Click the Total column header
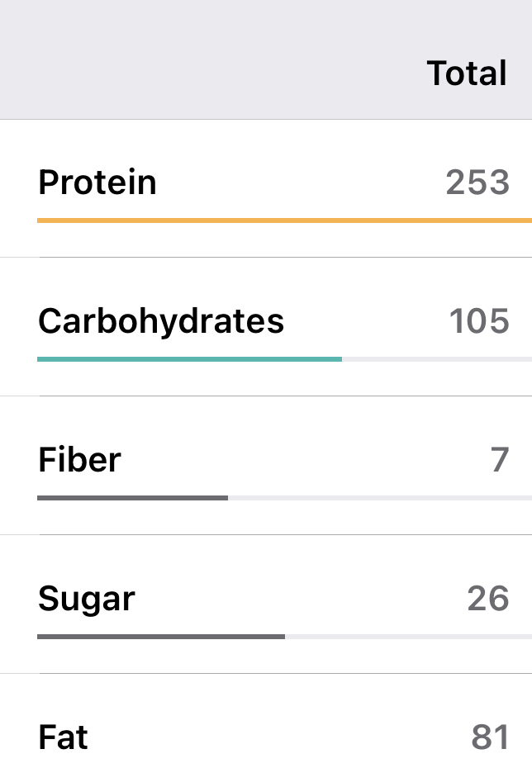Viewport: 532px width, 768px height. point(467,73)
